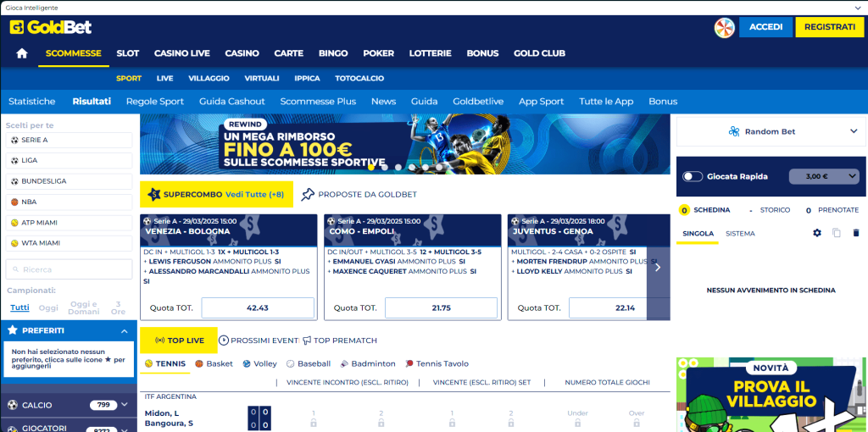
Task: Select the TENNIS sport tab
Action: click(165, 364)
